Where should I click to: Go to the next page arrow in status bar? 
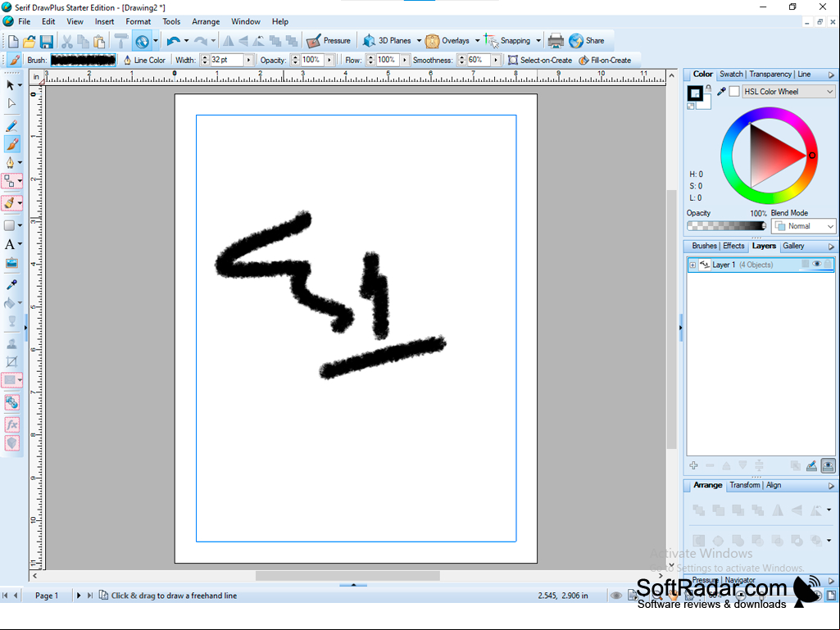78,595
